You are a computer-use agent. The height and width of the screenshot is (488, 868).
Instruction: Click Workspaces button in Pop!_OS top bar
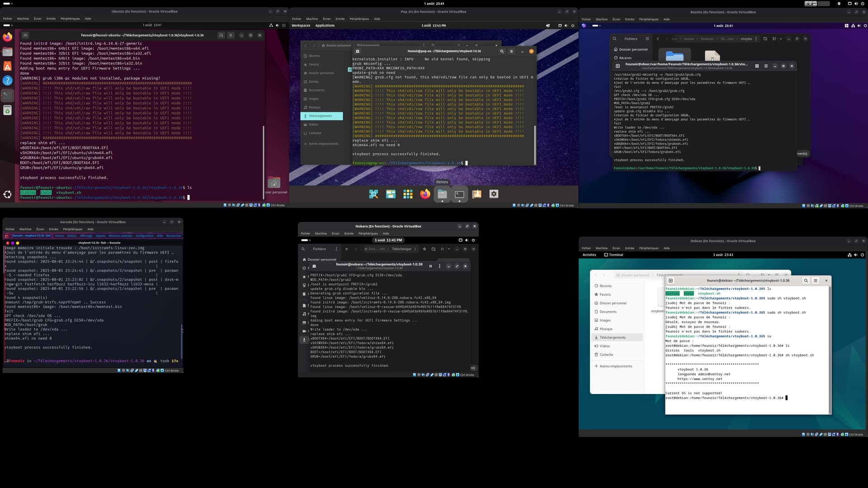(x=301, y=25)
